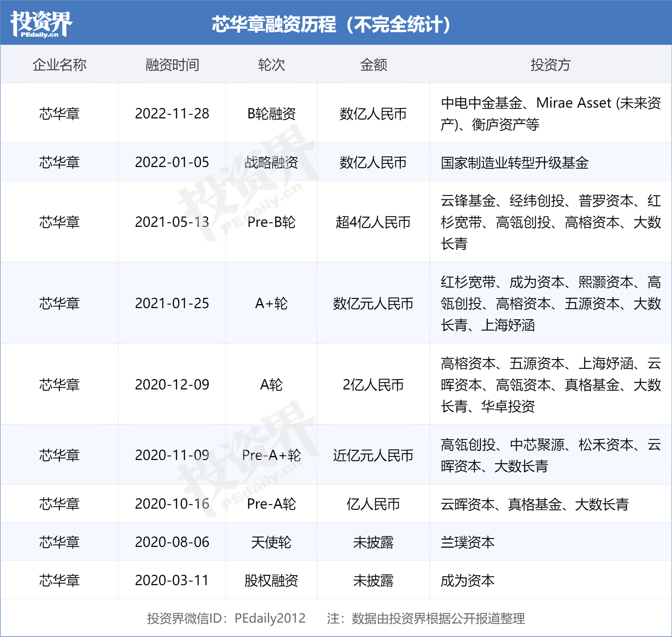Click investors cell starting 红杉宽带、成为资本
The width and height of the screenshot is (672, 637).
(551, 303)
